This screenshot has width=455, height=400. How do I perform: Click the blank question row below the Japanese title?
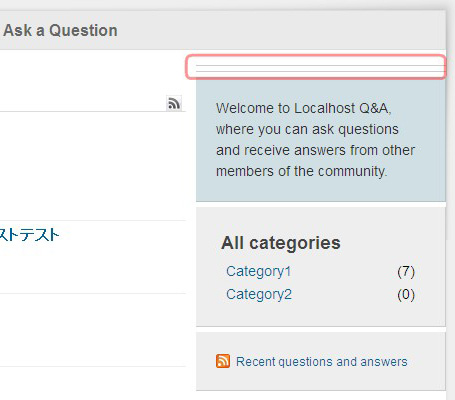click(x=93, y=330)
